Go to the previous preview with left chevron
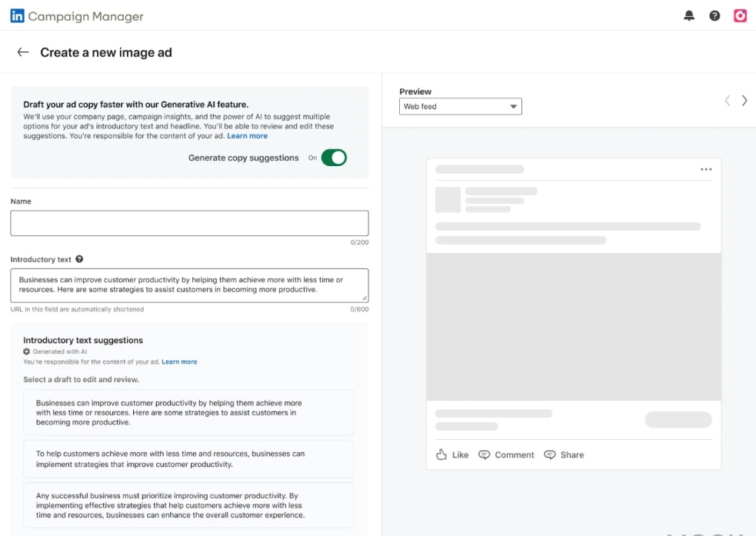The height and width of the screenshot is (536, 756). (728, 100)
